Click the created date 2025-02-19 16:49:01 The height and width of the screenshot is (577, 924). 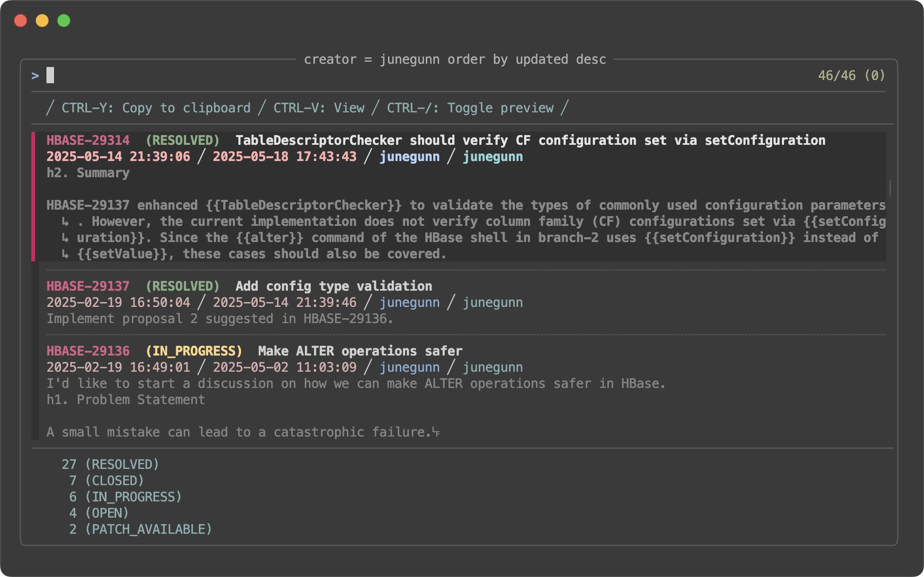(118, 367)
